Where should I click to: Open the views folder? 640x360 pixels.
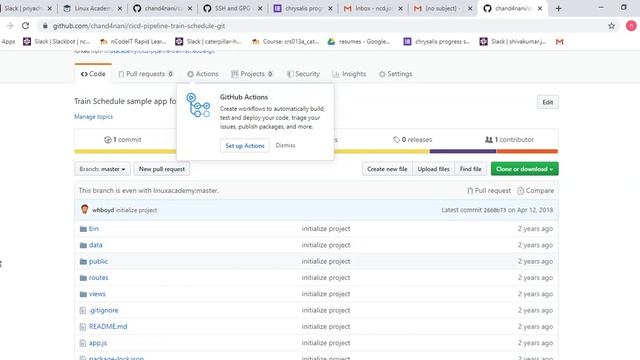[97, 294]
